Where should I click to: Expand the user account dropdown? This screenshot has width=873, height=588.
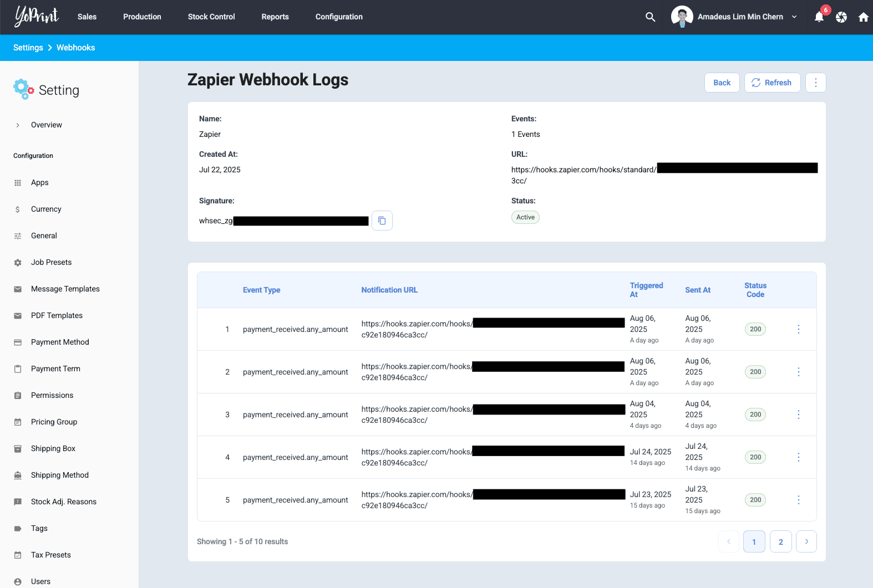click(x=794, y=17)
